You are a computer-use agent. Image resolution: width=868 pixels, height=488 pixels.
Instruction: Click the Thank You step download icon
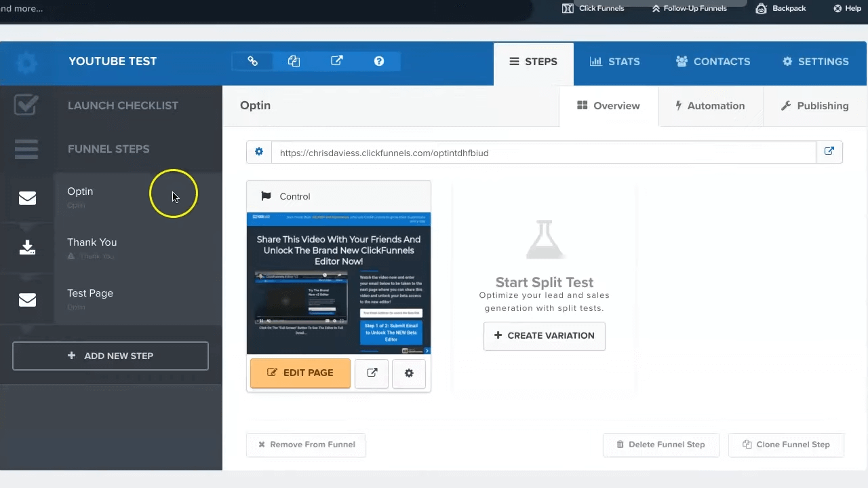click(x=27, y=247)
